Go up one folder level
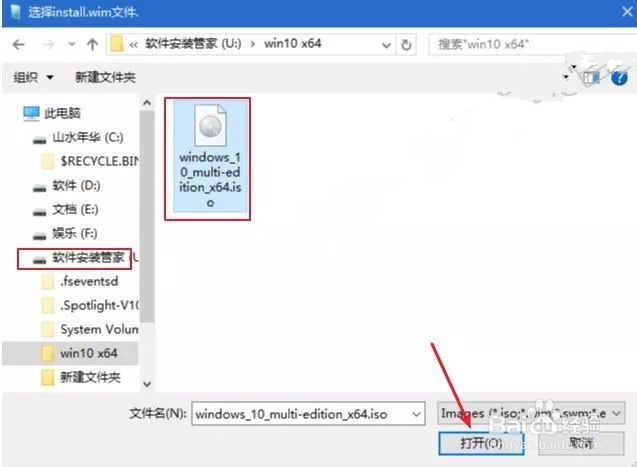This screenshot has width=637, height=467. click(x=92, y=44)
